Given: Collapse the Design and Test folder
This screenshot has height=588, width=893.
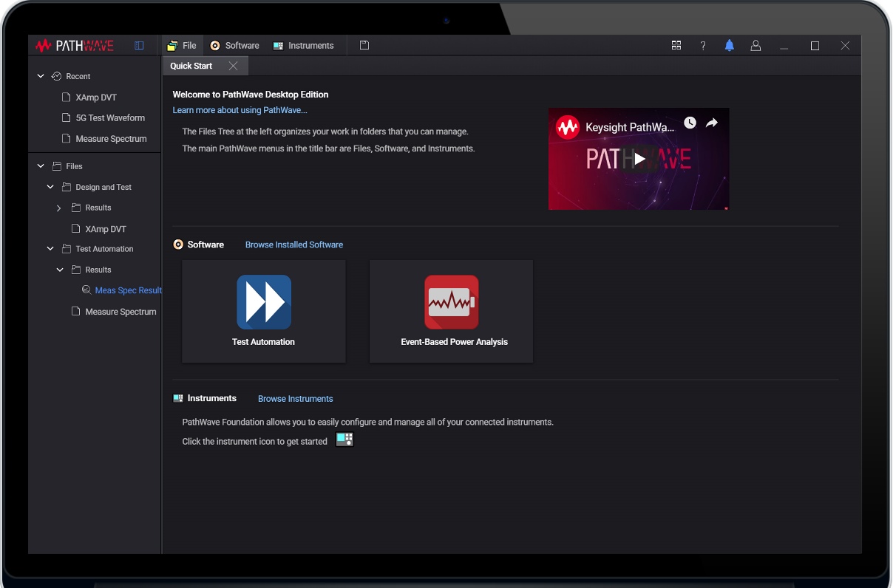Looking at the screenshot, I should pyautogui.click(x=50, y=187).
